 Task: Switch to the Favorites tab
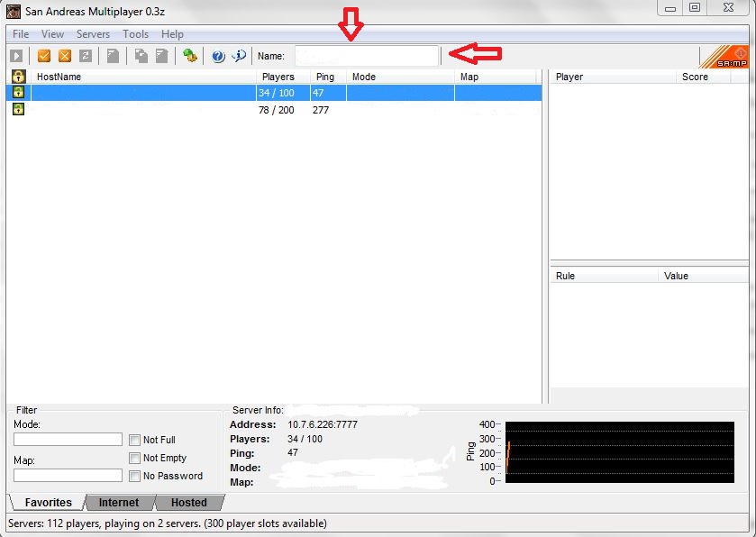[x=49, y=502]
